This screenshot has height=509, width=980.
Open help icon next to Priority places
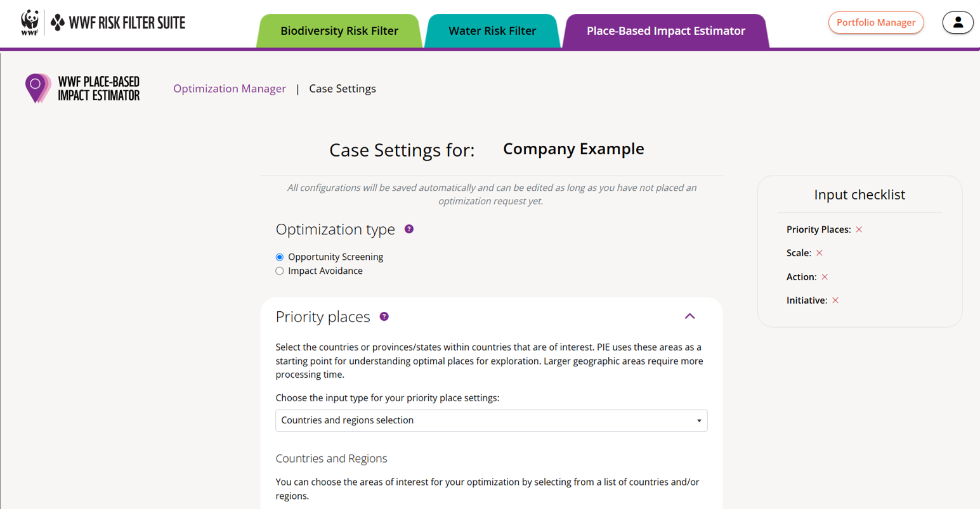(x=384, y=316)
